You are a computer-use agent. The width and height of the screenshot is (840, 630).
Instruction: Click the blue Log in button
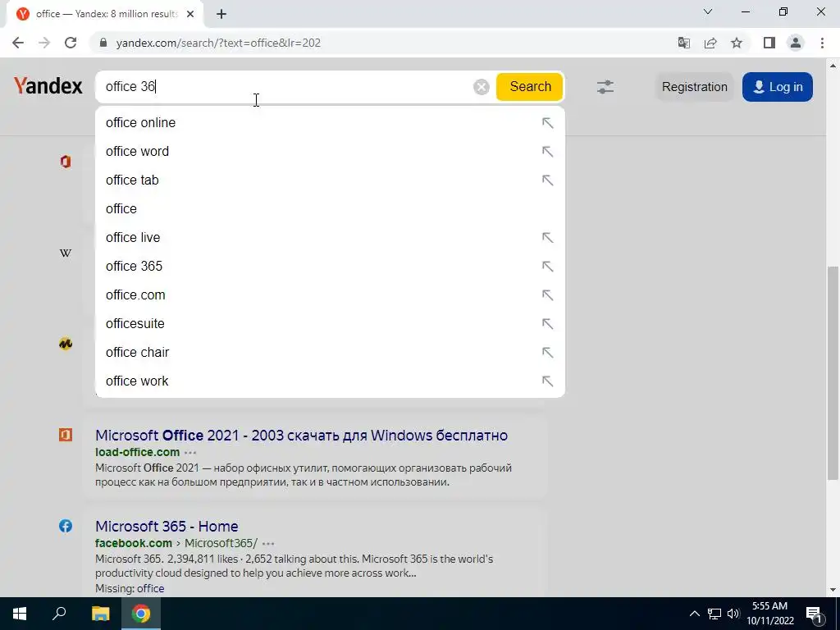(778, 87)
